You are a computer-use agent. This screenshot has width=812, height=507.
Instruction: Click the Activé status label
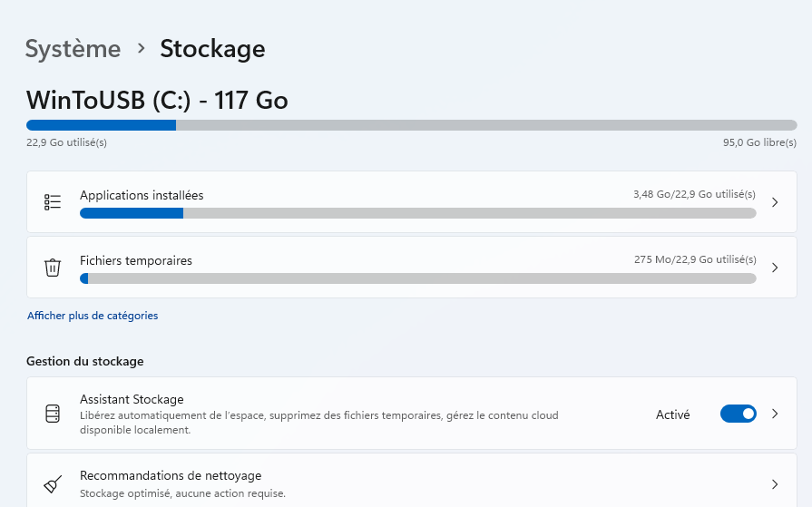(x=672, y=414)
